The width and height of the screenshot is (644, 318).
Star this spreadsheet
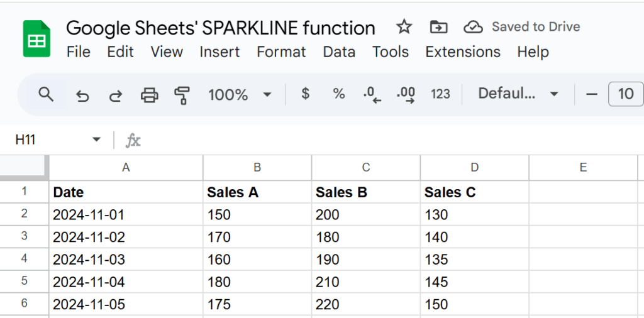coord(404,27)
